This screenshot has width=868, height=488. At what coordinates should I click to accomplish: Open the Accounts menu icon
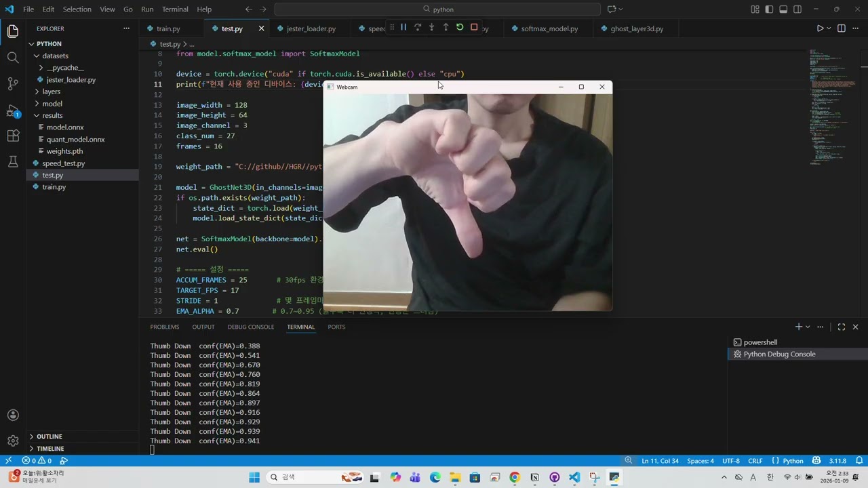click(x=13, y=415)
